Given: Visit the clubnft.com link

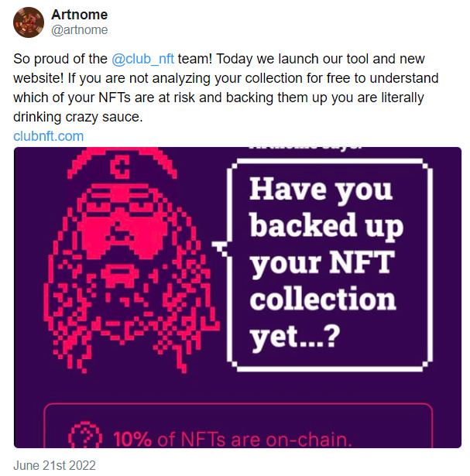Looking at the screenshot, I should click(48, 136).
